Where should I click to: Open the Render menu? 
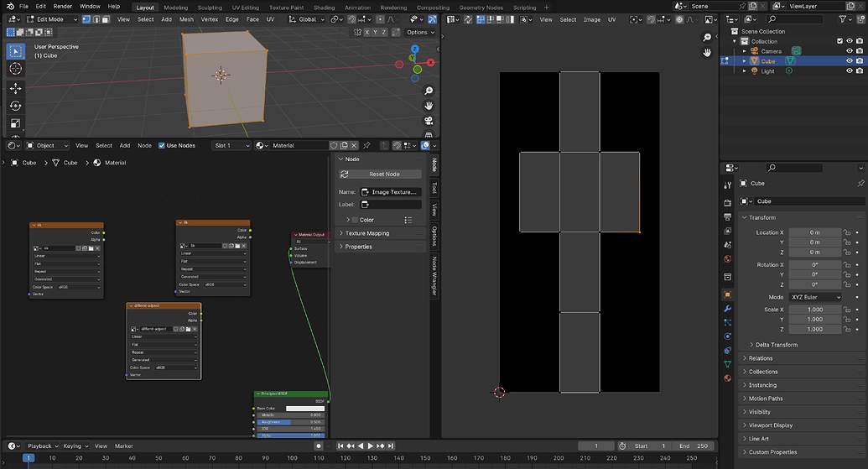[x=63, y=6]
